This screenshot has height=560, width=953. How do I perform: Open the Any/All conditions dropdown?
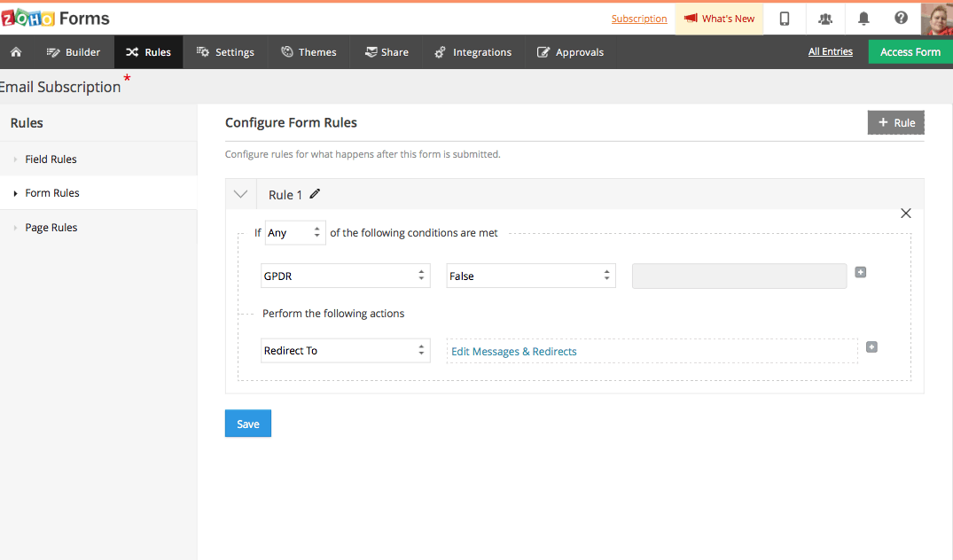pyautogui.click(x=295, y=233)
